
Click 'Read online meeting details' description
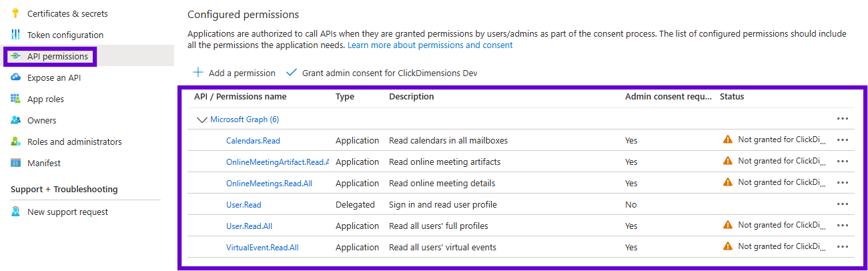click(442, 184)
